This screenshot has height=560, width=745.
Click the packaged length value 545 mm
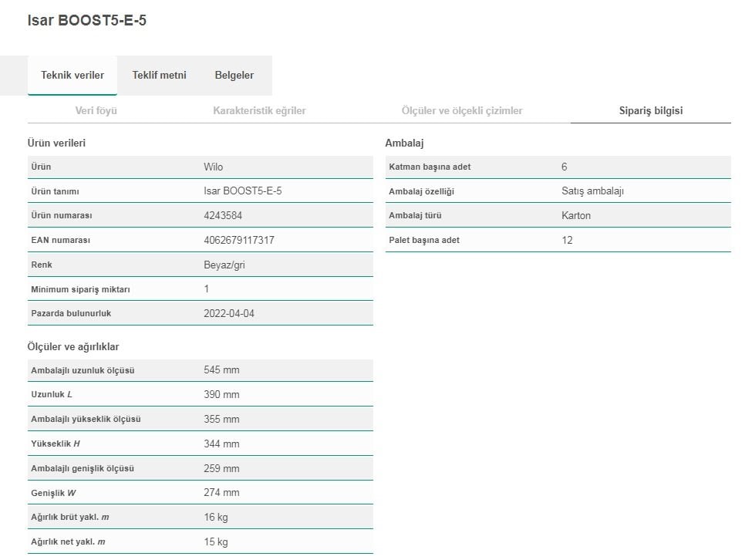click(x=221, y=369)
